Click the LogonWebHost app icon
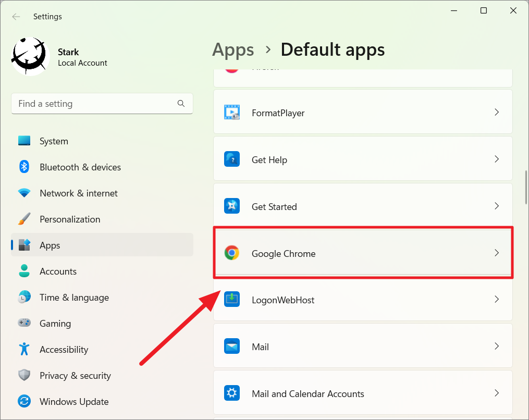 tap(232, 299)
